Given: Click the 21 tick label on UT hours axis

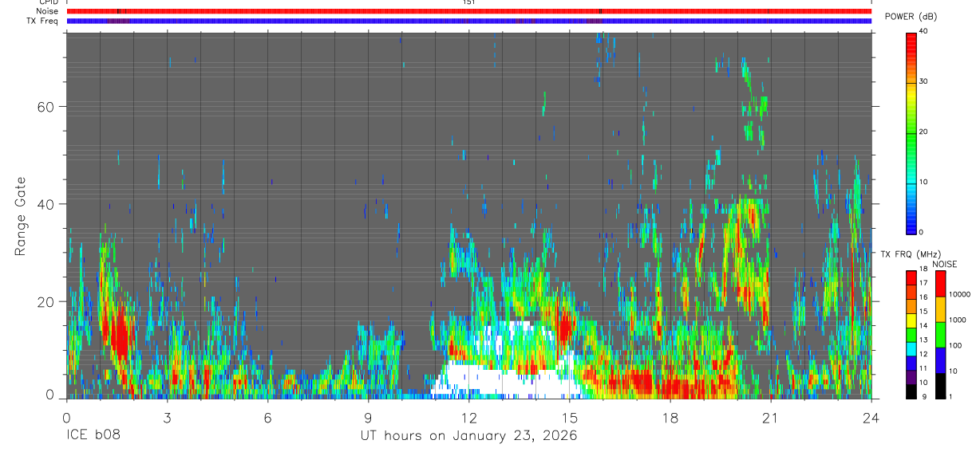Looking at the screenshot, I should click(x=770, y=418).
